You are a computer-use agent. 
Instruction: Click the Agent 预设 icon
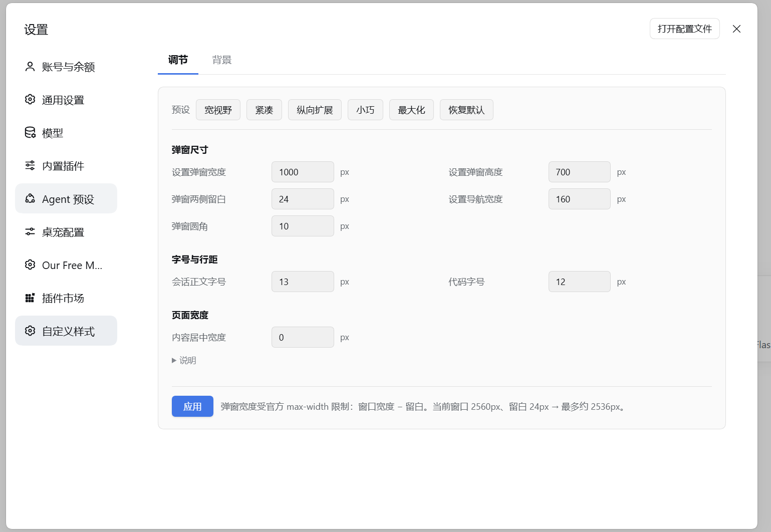pyautogui.click(x=30, y=198)
